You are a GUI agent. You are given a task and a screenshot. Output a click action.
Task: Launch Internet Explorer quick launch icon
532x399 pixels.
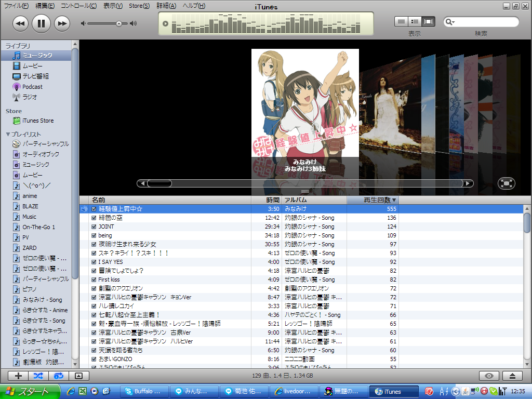point(71,392)
